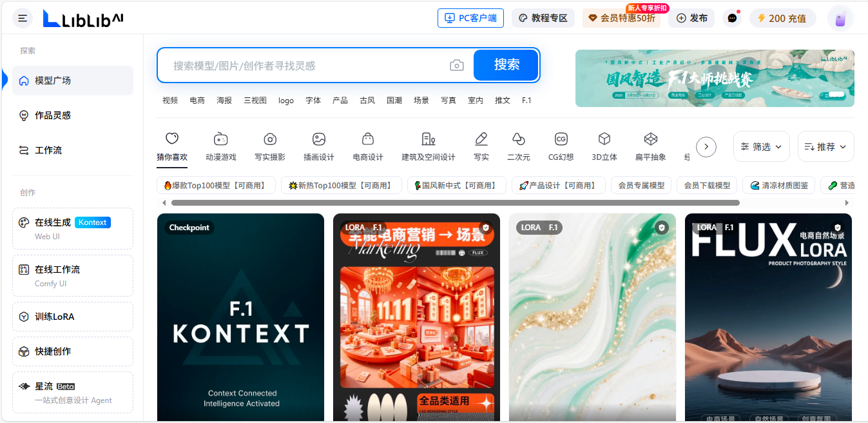The width and height of the screenshot is (868, 423).
Task: Click the 室内 search tag
Action: pos(476,101)
